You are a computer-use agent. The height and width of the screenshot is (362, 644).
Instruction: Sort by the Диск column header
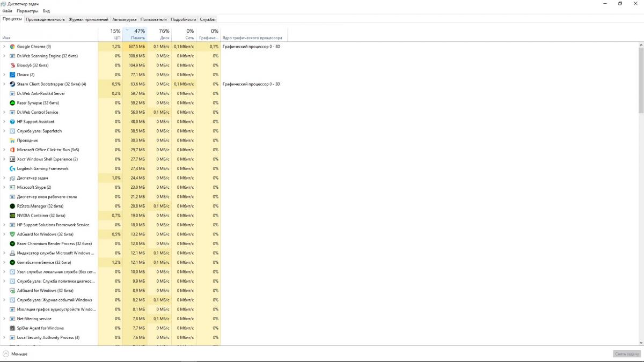159,34
